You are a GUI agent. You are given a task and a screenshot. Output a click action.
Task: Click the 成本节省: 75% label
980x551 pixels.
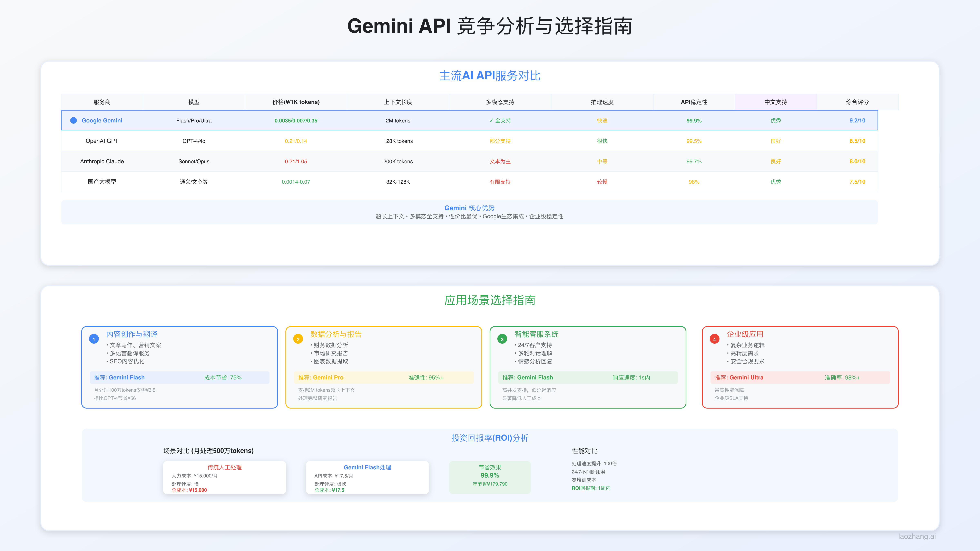(x=223, y=378)
